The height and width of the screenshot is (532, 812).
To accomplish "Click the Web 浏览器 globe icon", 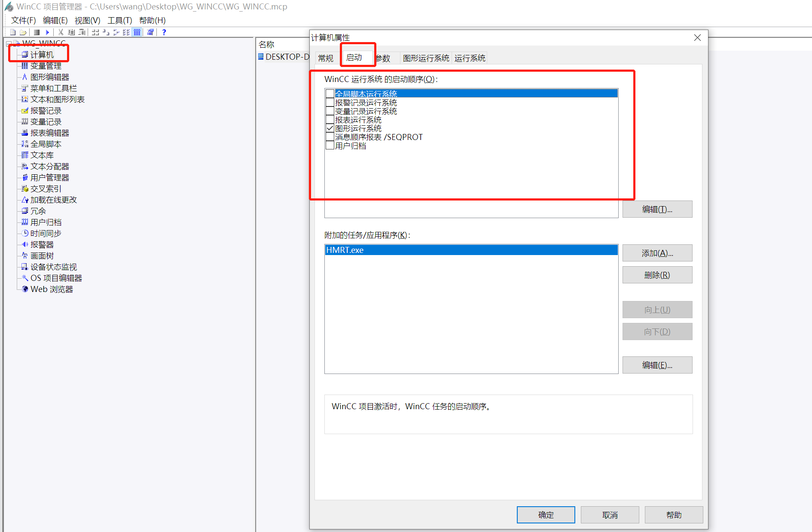I will [x=25, y=289].
